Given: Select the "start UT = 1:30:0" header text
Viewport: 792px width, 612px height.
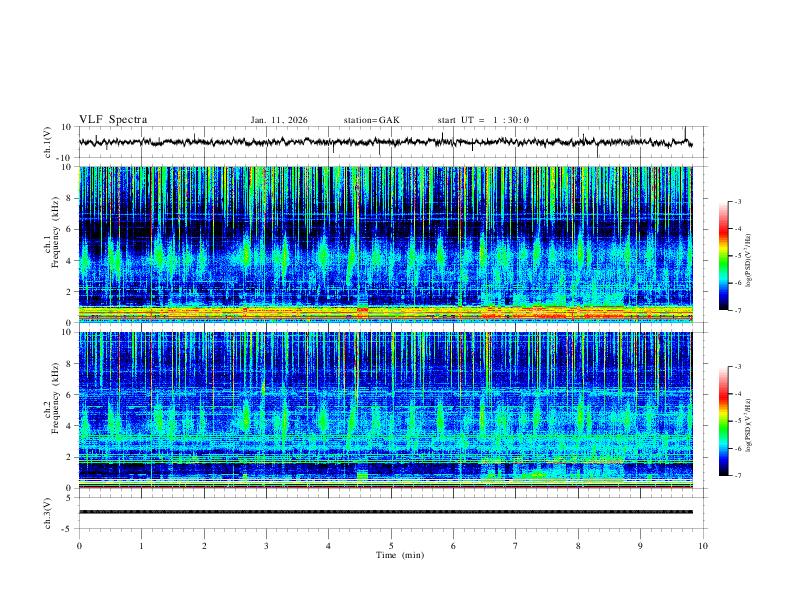Looking at the screenshot, I should click(483, 120).
